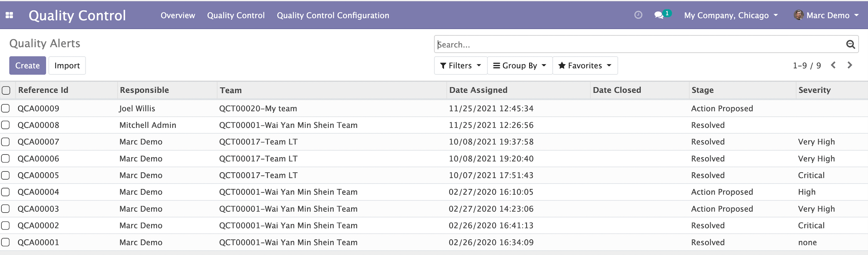Expand the Favorites dropdown

[584, 65]
